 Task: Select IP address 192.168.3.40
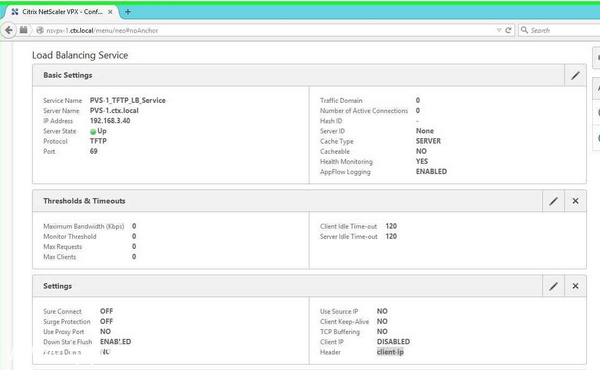pos(110,121)
